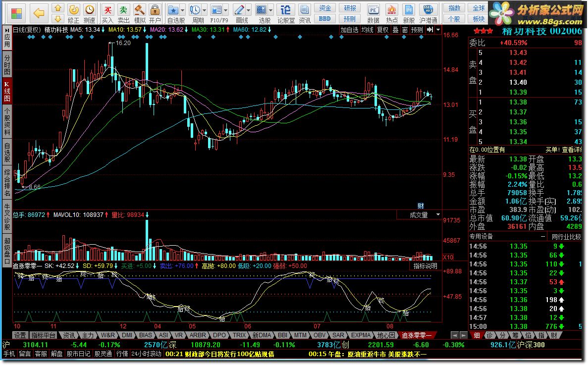The height and width of the screenshot is (365, 588).
Task: Open the 股市日记 stock diary link
Action: click(78, 354)
